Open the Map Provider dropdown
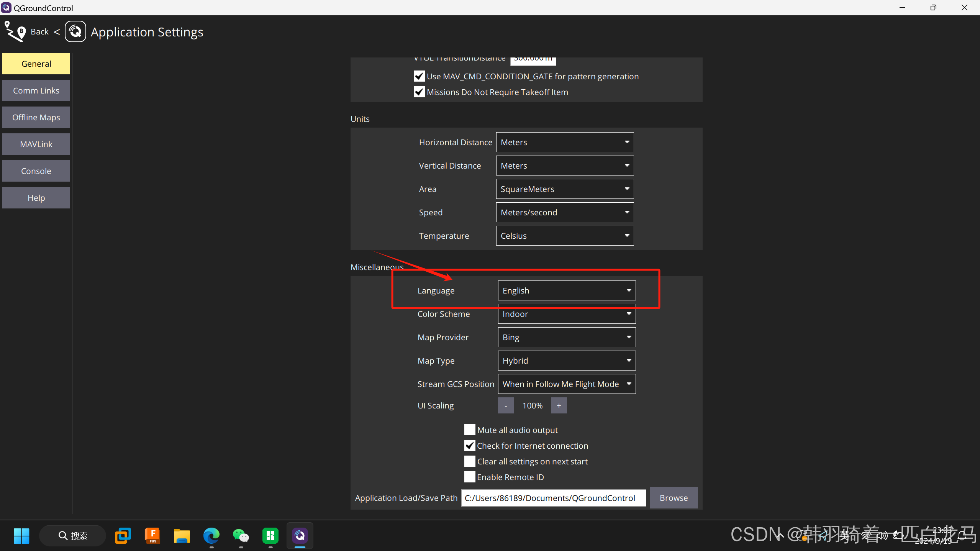The image size is (980, 551). [567, 337]
